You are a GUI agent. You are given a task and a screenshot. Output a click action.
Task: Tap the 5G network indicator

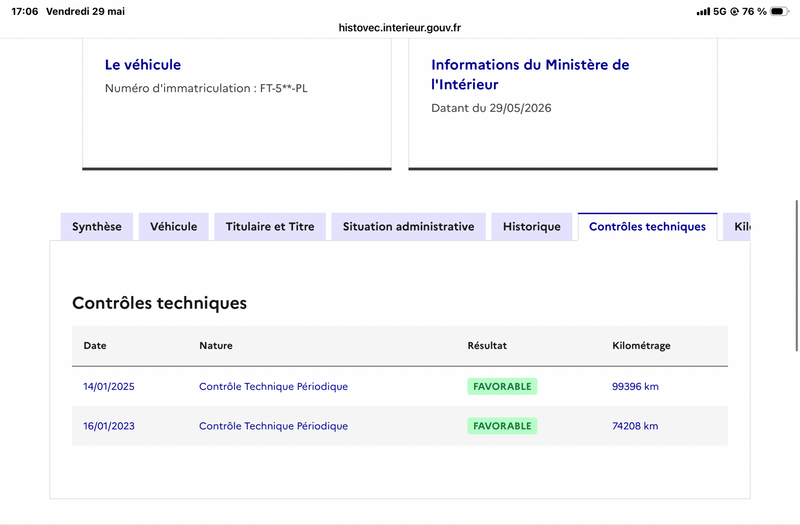coord(719,11)
